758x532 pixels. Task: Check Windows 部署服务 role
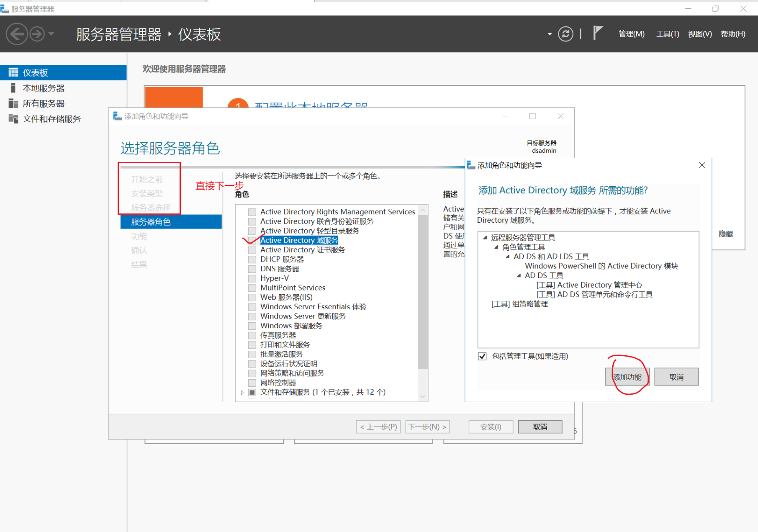(x=252, y=326)
